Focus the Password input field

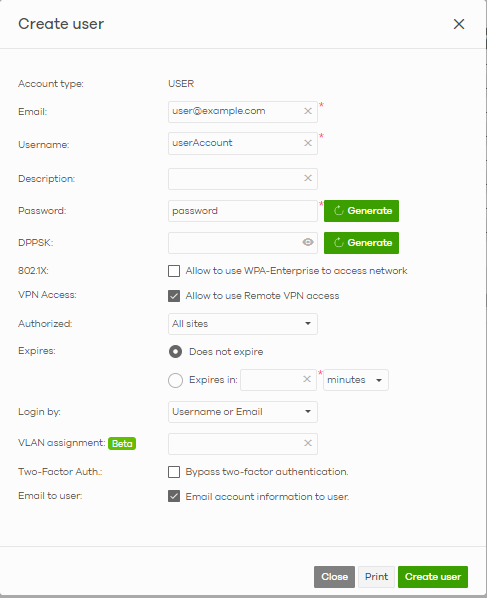tap(243, 211)
